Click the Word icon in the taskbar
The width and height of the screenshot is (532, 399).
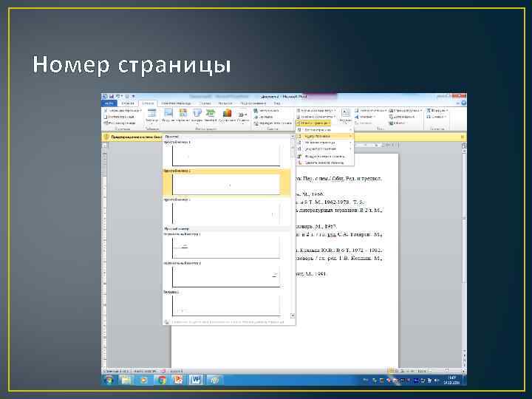point(195,380)
